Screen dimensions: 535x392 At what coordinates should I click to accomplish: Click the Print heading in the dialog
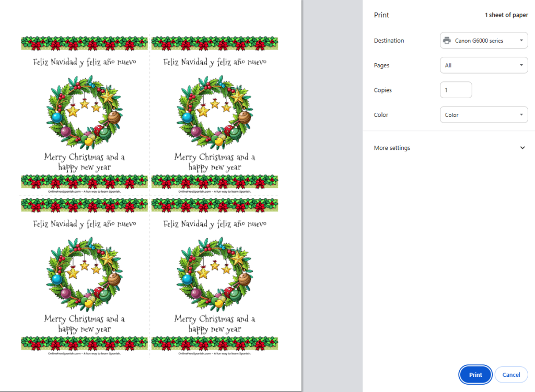(x=381, y=15)
